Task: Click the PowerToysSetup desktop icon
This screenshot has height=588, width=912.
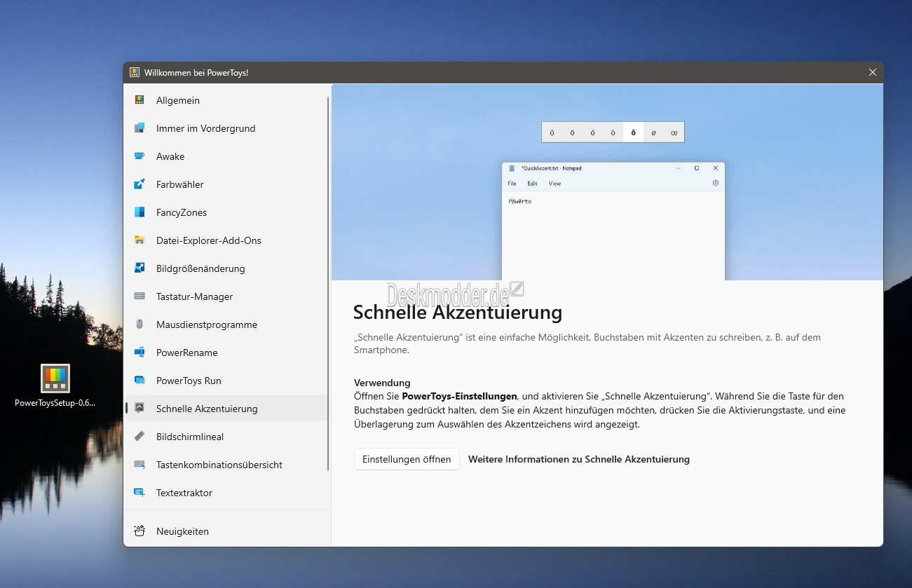Action: coord(55,378)
